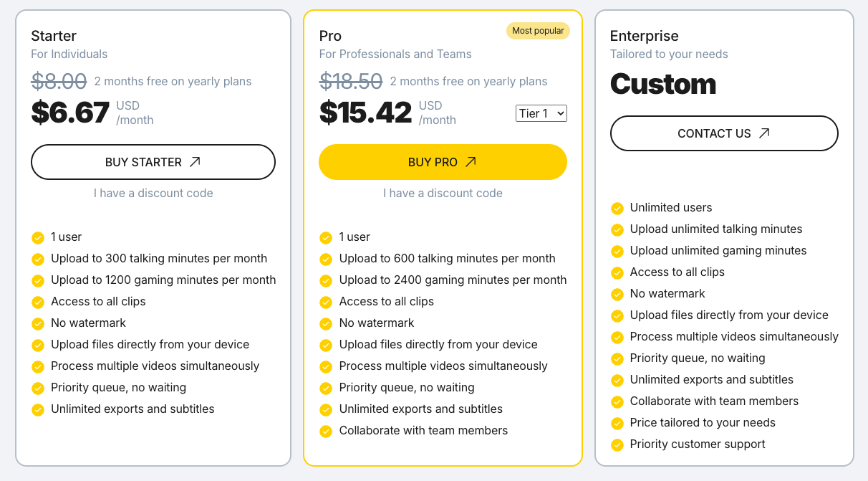Image resolution: width=868 pixels, height=481 pixels.
Task: Click the Enterprise 'Custom' price heading
Action: point(662,84)
